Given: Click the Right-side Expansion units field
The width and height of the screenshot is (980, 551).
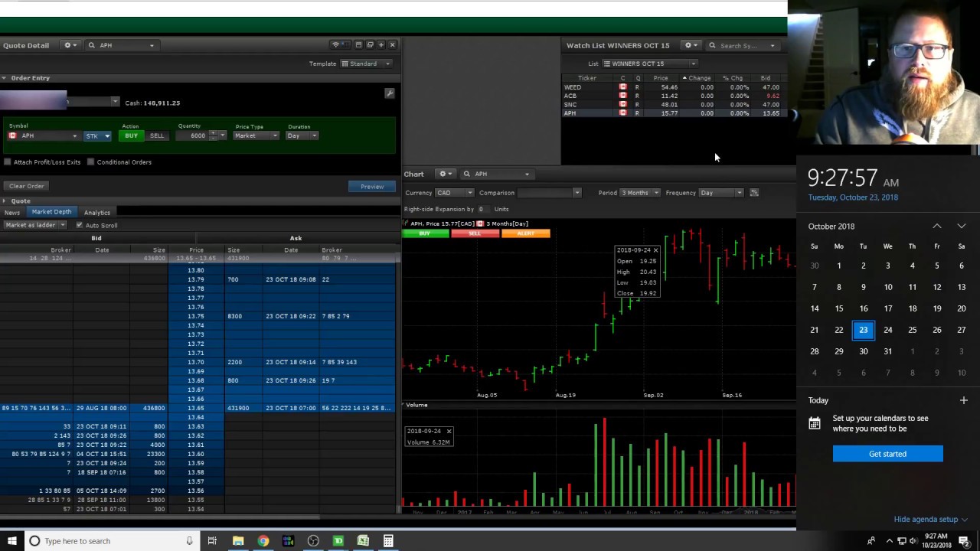Looking at the screenshot, I should pyautogui.click(x=484, y=209).
